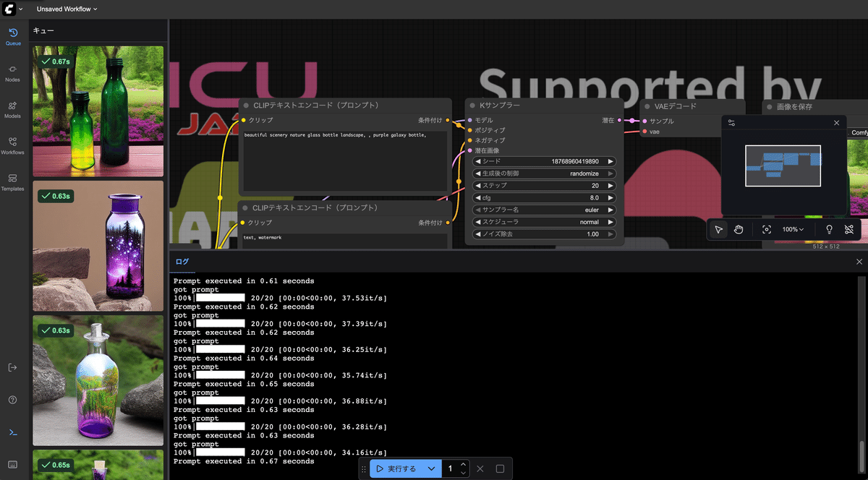Next サンプラー名 option right arrow
The image size is (868, 480).
610,210
